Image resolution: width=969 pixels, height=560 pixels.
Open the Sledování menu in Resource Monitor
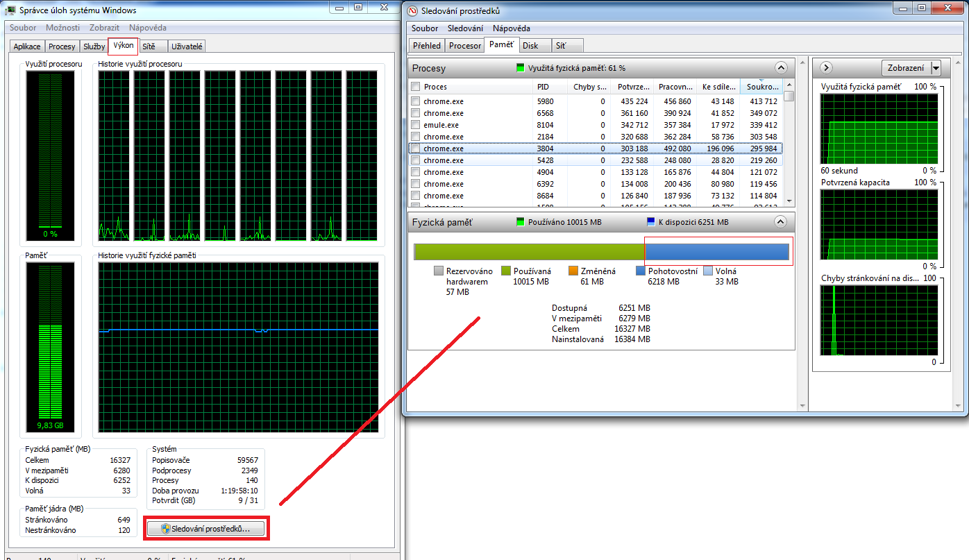pyautogui.click(x=465, y=28)
